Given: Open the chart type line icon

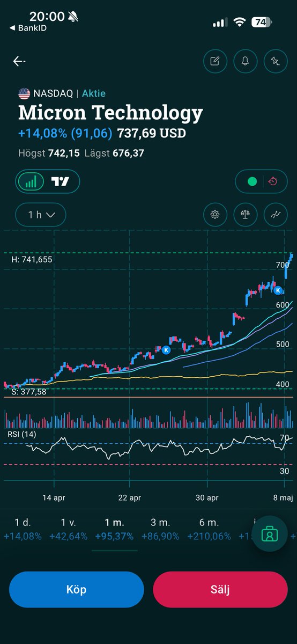Looking at the screenshot, I should tap(276, 215).
